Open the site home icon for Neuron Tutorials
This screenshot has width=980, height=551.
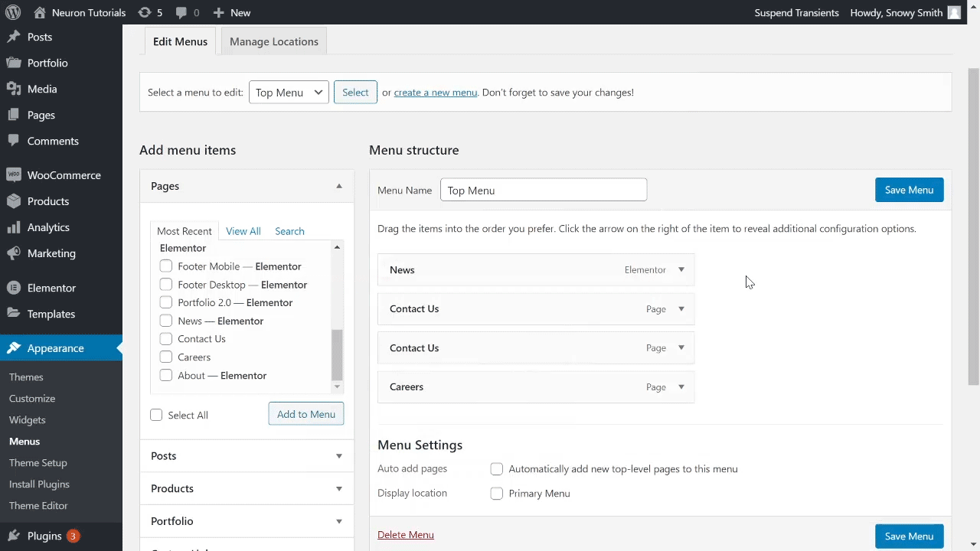tap(40, 12)
